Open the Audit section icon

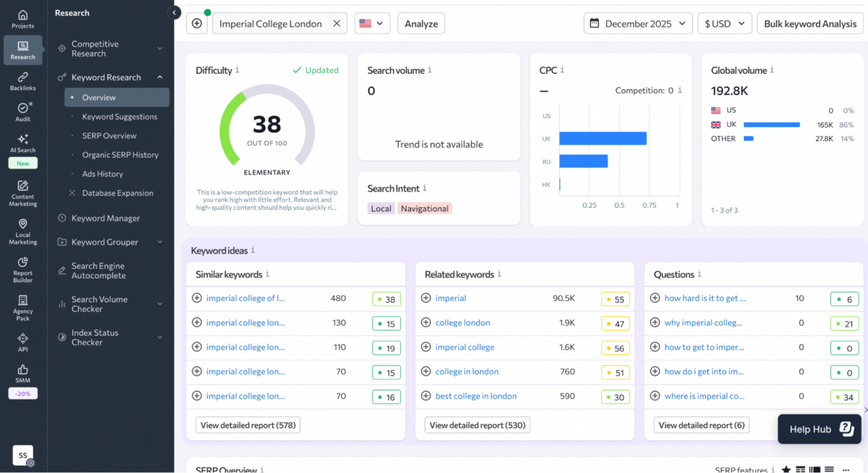pyautogui.click(x=22, y=112)
